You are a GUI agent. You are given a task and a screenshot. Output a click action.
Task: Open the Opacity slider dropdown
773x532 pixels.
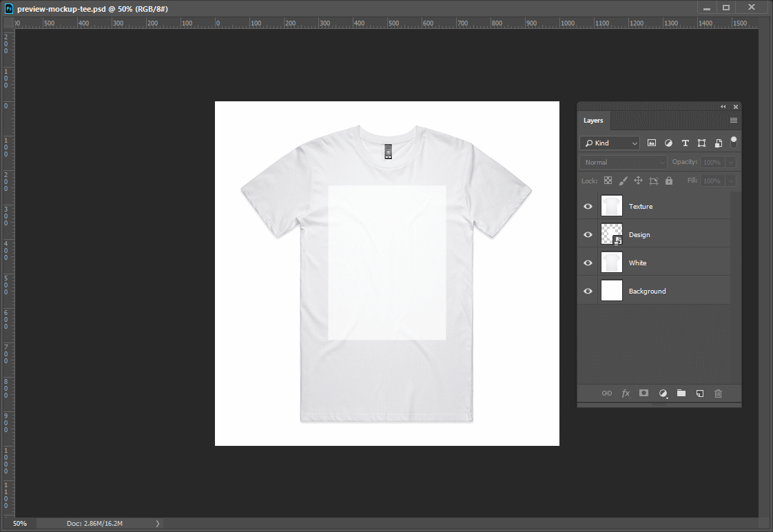pyautogui.click(x=730, y=161)
